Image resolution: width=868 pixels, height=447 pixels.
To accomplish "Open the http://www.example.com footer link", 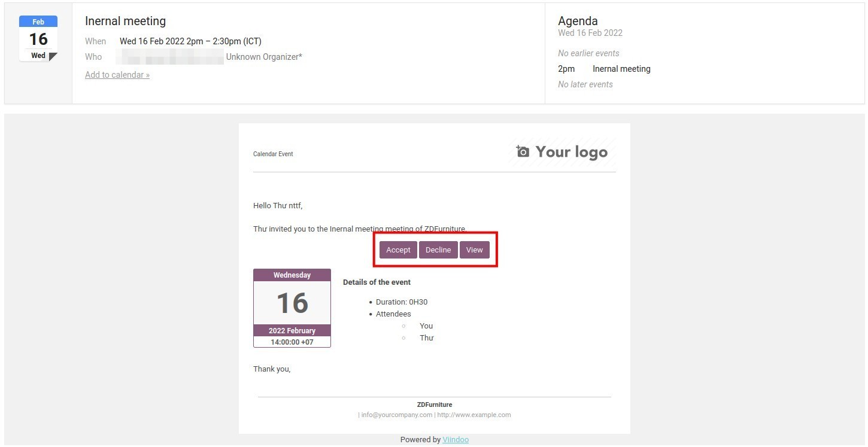I will [x=474, y=415].
